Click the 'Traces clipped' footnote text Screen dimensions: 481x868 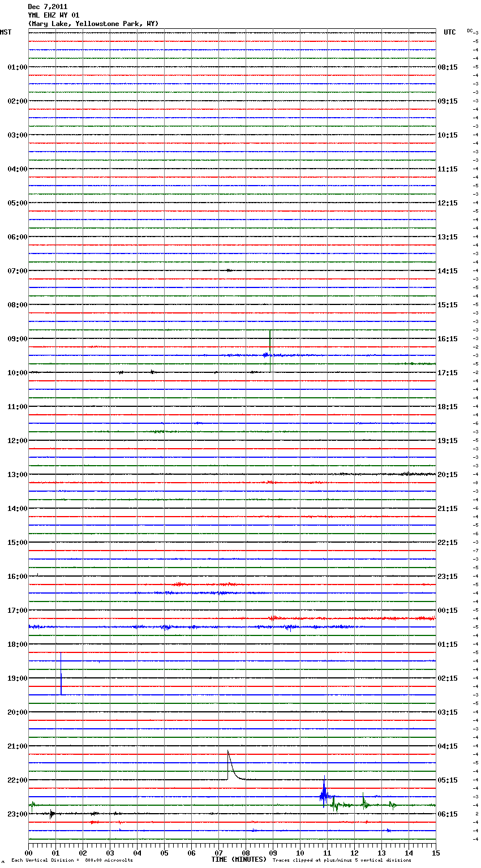pyautogui.click(x=342, y=861)
